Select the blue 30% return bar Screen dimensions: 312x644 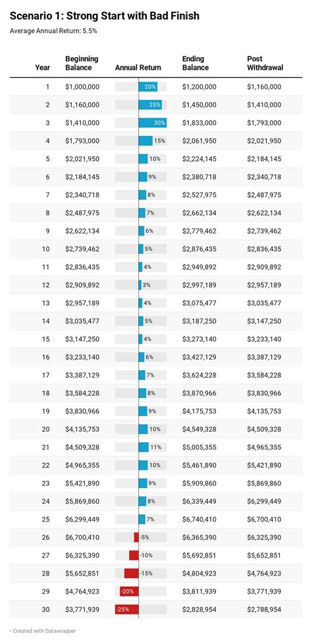point(153,123)
